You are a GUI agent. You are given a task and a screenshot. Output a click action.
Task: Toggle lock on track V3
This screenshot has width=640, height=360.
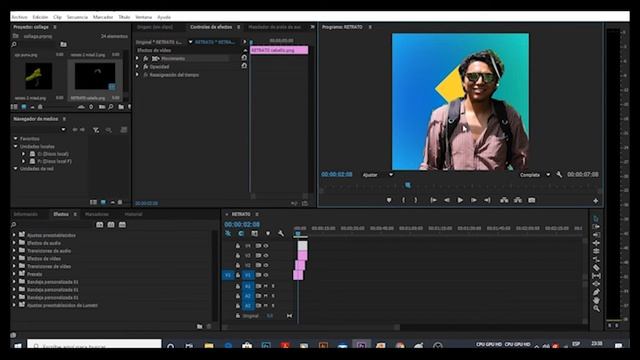tap(238, 256)
